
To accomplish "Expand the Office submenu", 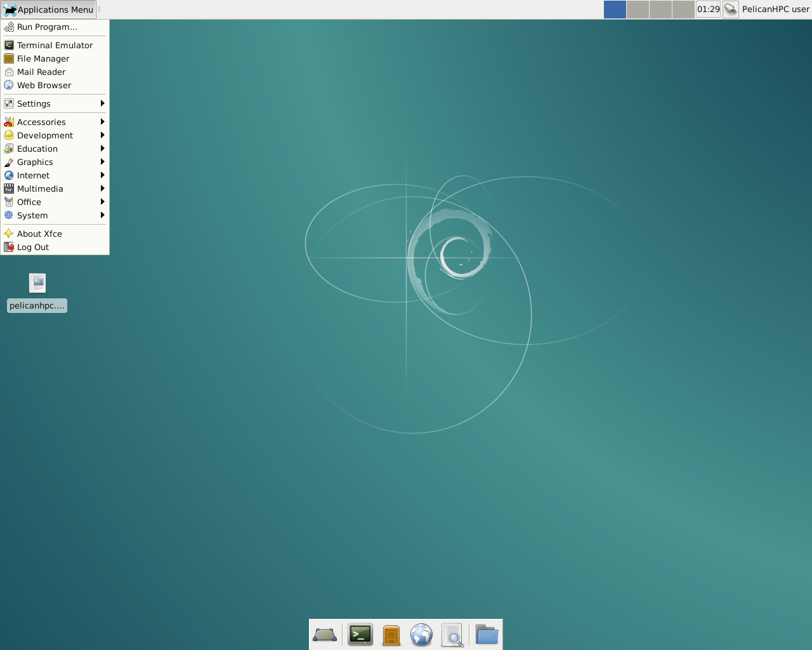I will coord(55,202).
